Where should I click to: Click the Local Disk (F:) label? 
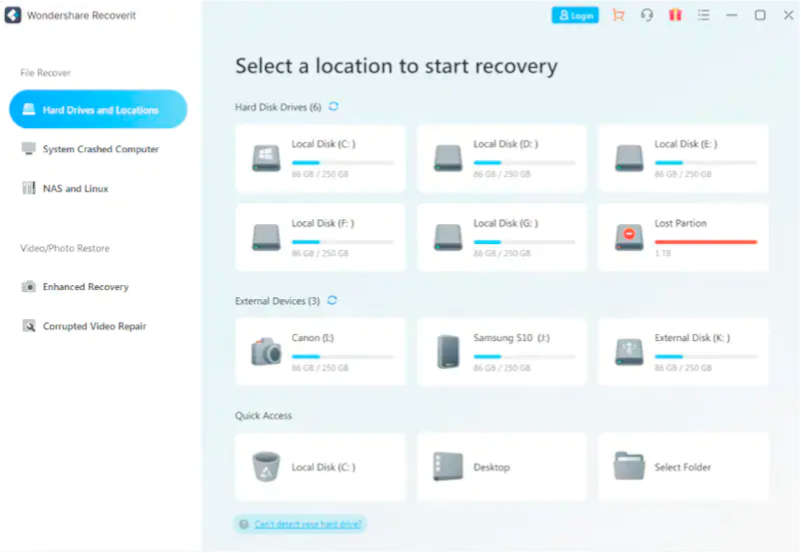coord(323,223)
